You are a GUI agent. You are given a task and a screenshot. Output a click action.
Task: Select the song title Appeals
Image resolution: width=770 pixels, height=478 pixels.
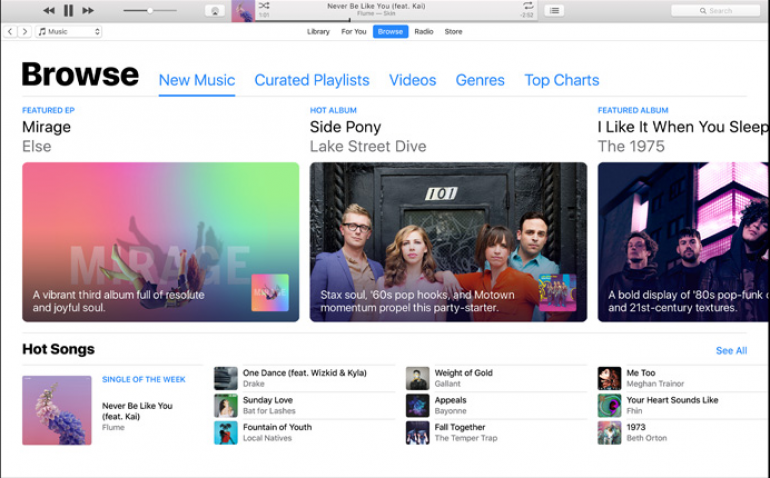pos(450,400)
